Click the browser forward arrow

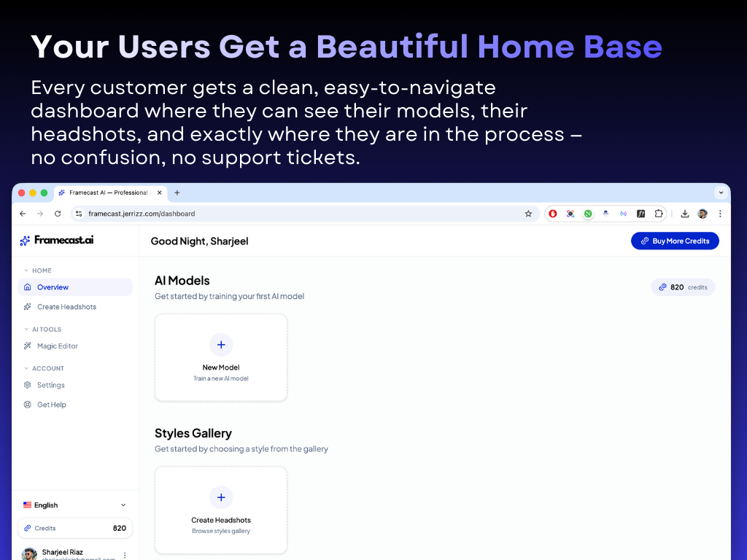[x=40, y=214]
